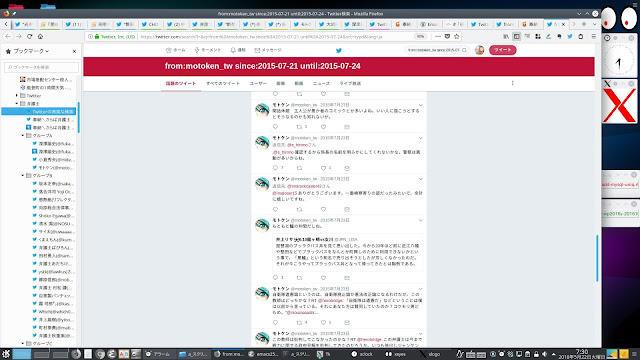Open the profile avatar in Twitter header

tap(480, 50)
